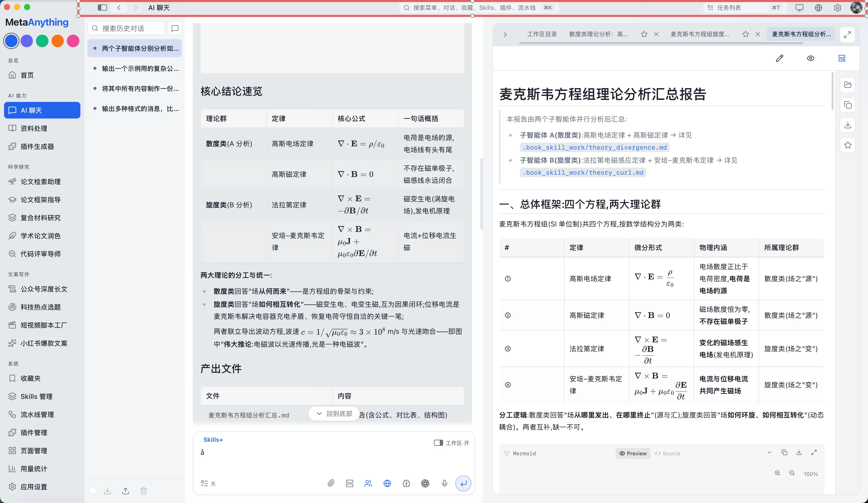Switch to 散度类理论分析 tab
The width and height of the screenshot is (868, 503).
(x=598, y=34)
